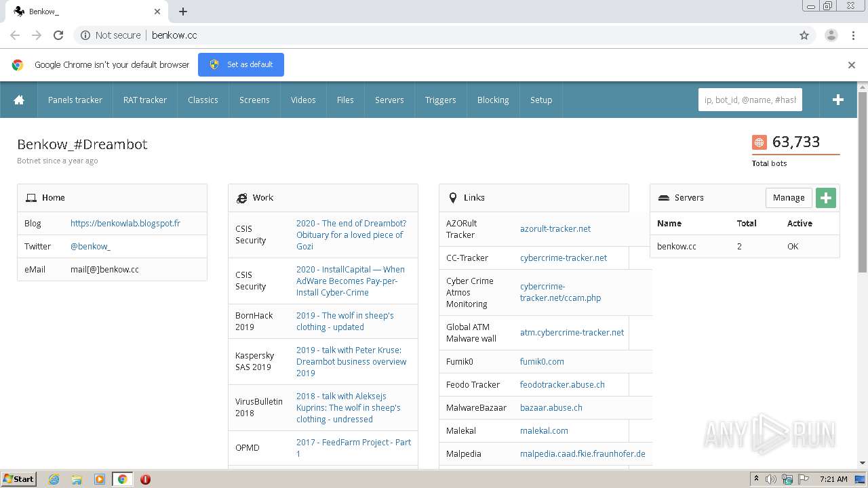Open 2019 talk with Peter Kruse link
Screen dimensions: 868x488
[351, 361]
